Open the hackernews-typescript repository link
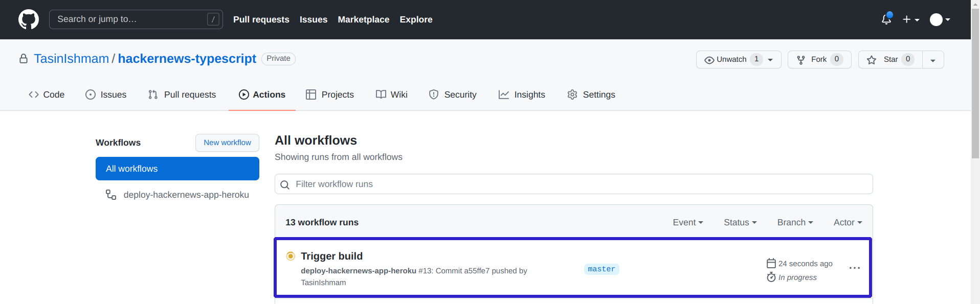Image resolution: width=980 pixels, height=304 pixels. 187,59
